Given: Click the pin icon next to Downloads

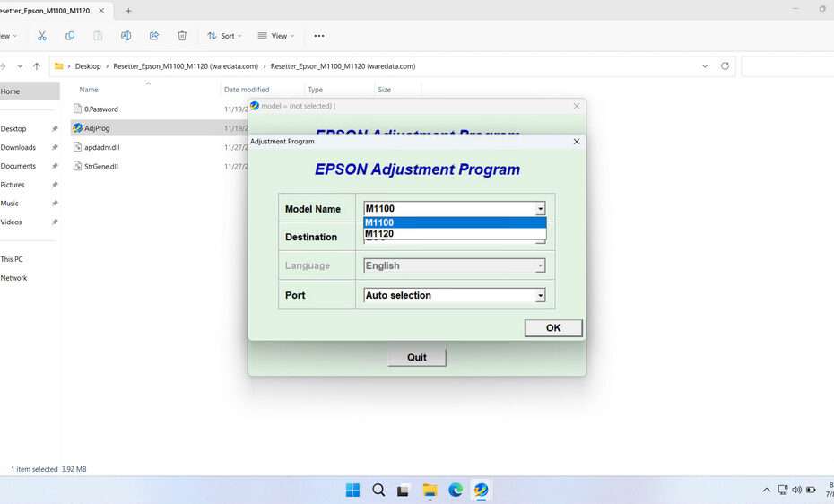Looking at the screenshot, I should pos(54,147).
